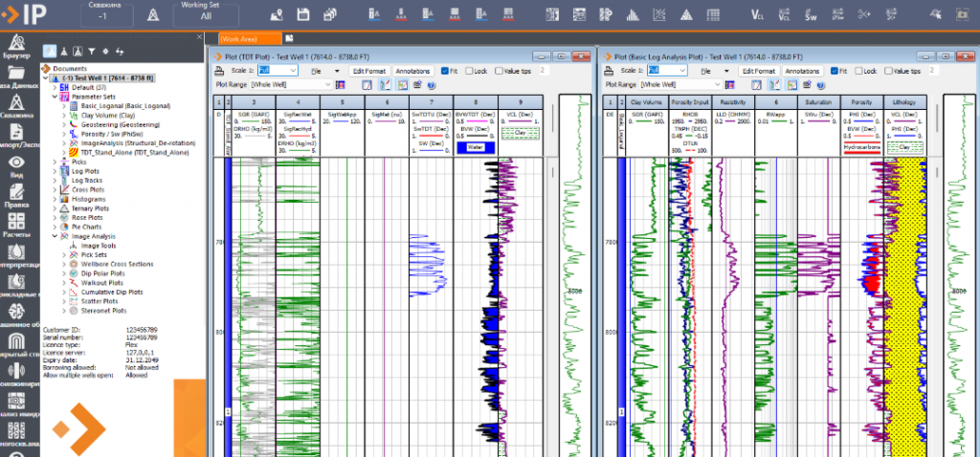The image size is (980, 457).
Task: Enable Lock checkbox in Basic Log Analysis Plot
Action: pyautogui.click(x=859, y=71)
